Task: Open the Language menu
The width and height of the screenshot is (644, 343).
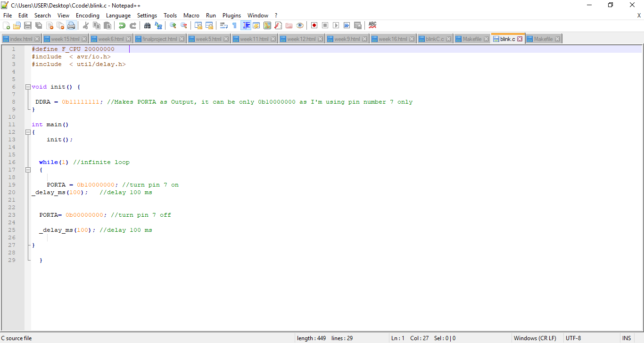Action: pyautogui.click(x=118, y=16)
